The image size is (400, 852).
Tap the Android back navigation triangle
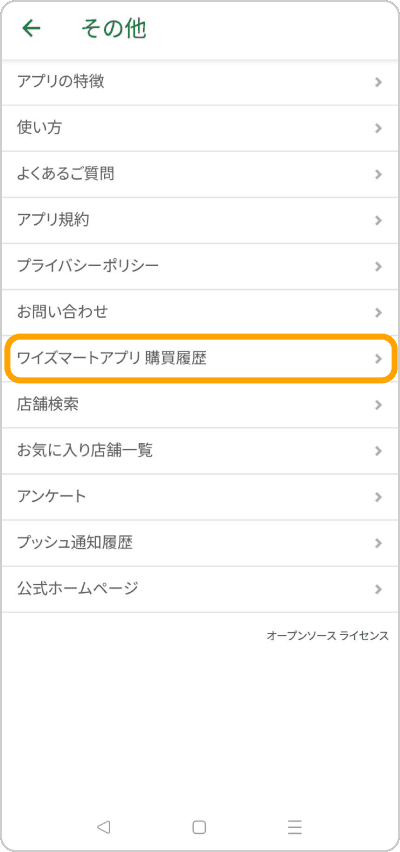103,827
